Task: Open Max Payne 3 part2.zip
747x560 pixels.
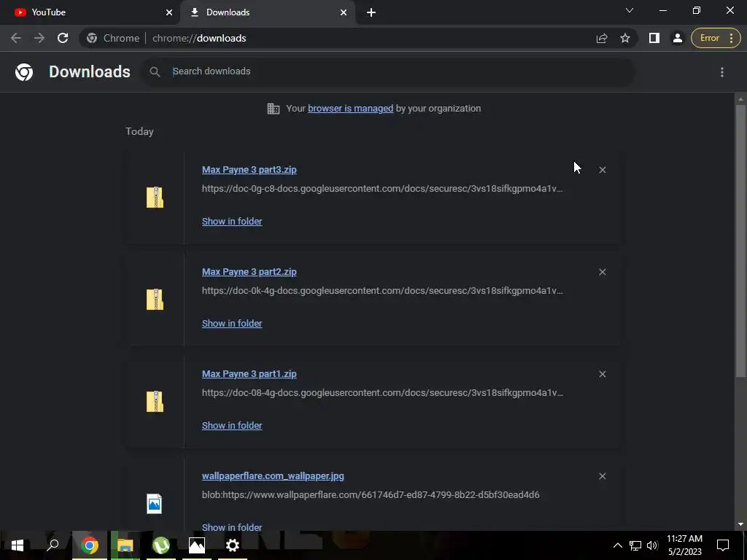Action: (x=249, y=272)
